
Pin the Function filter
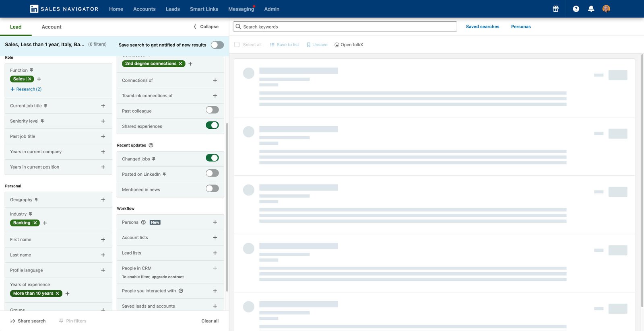tap(31, 70)
